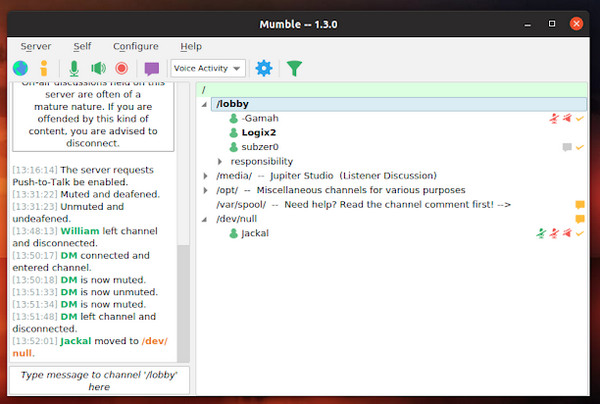Click Logix2's user avatar icon

tap(233, 133)
